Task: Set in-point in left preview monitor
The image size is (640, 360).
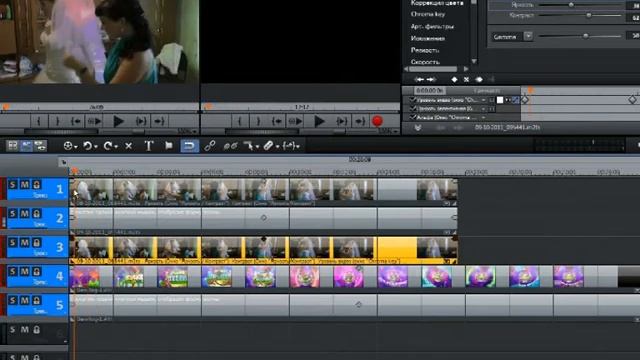Action: tap(39, 121)
